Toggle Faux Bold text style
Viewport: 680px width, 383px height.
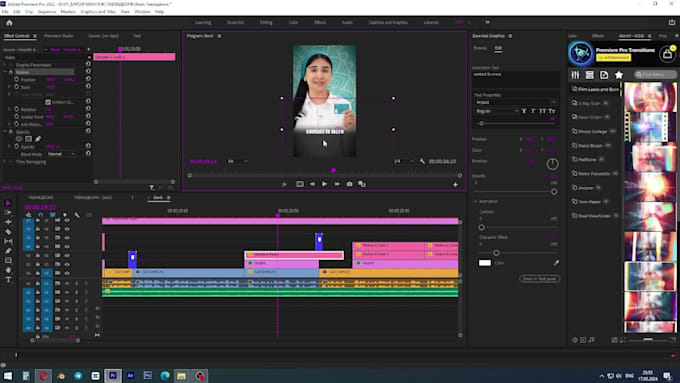(524, 111)
